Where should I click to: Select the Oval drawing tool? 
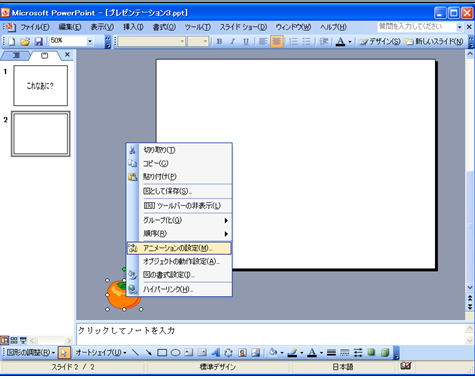[175, 353]
